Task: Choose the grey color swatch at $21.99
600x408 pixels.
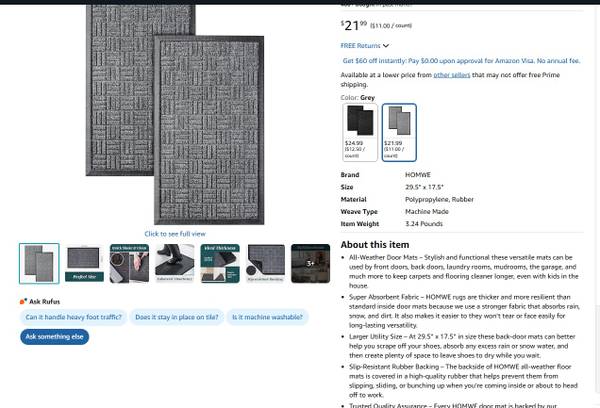Action: [x=399, y=132]
